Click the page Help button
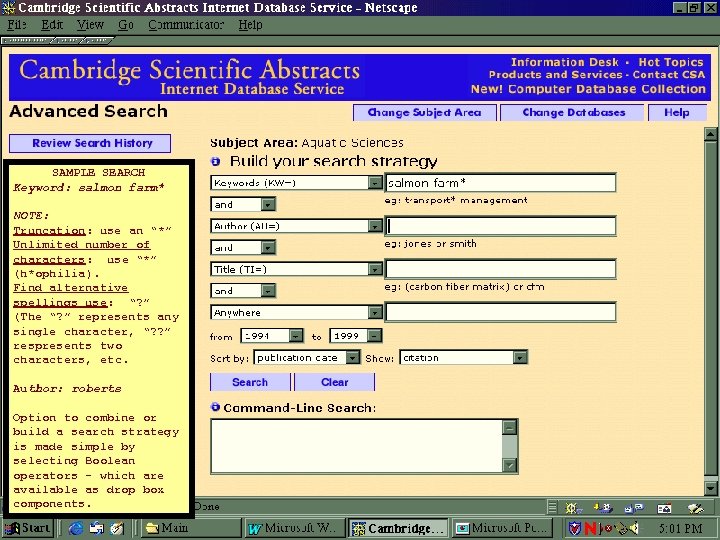Image resolution: width=720 pixels, height=540 pixels. pos(676,112)
